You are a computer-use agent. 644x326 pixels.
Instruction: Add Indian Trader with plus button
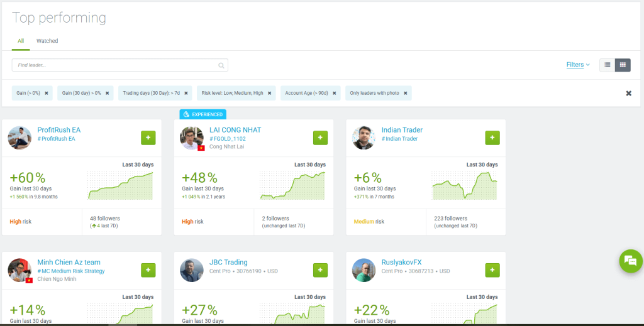pyautogui.click(x=492, y=138)
